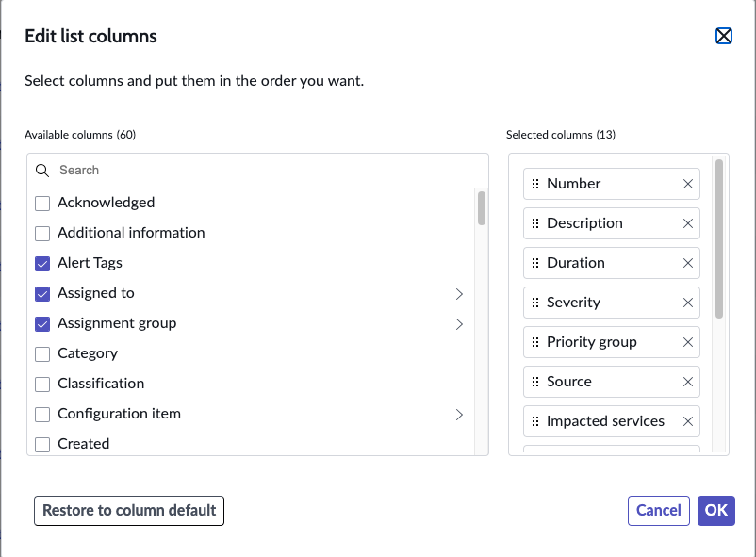This screenshot has height=557, width=756.
Task: Enable the Category column checkbox
Action: pos(42,354)
